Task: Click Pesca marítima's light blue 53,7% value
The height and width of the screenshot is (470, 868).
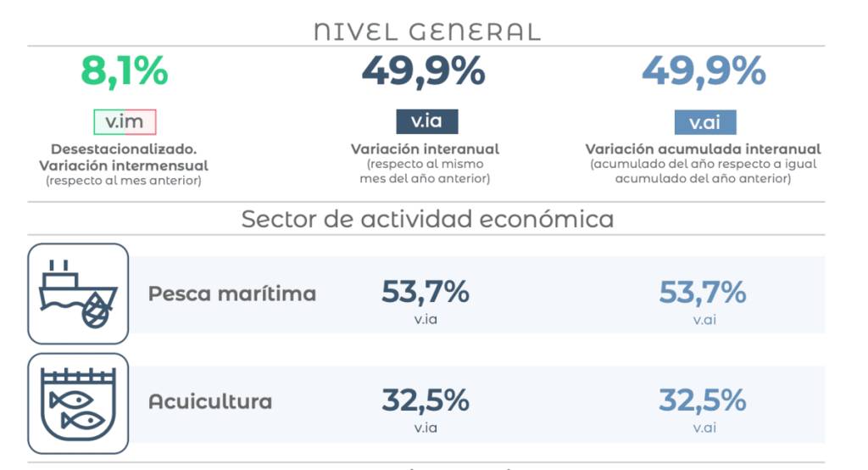Action: coord(703,293)
